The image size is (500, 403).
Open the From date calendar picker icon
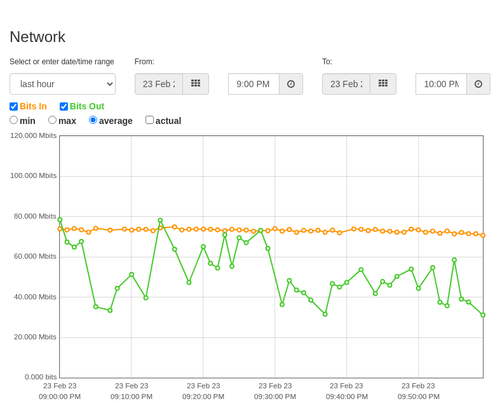click(196, 84)
